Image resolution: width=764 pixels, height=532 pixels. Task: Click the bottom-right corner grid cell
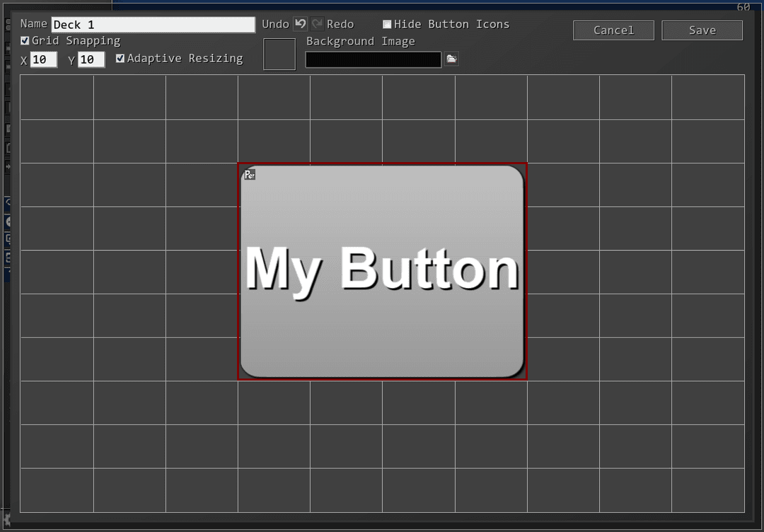point(707,490)
